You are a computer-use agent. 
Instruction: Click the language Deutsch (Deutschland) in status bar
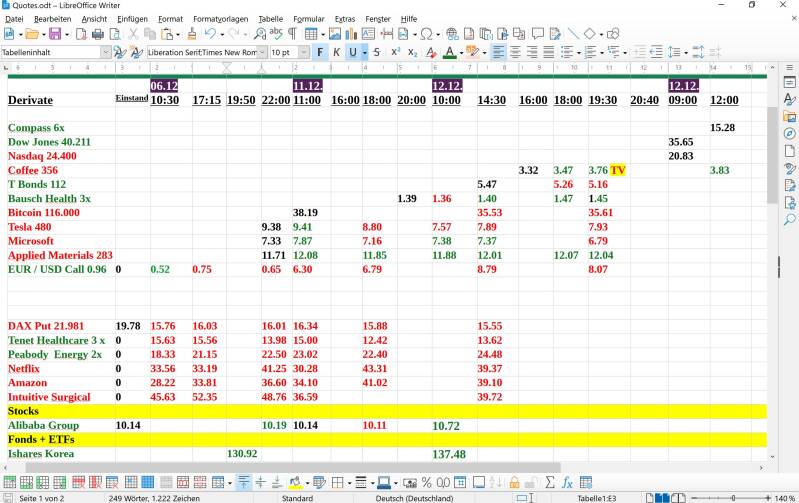[x=414, y=498]
